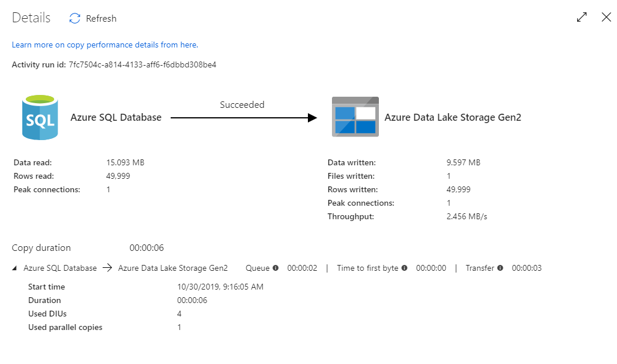Click the arrow between source and sink stage names
The width and height of the screenshot is (617, 364).
coord(107,268)
